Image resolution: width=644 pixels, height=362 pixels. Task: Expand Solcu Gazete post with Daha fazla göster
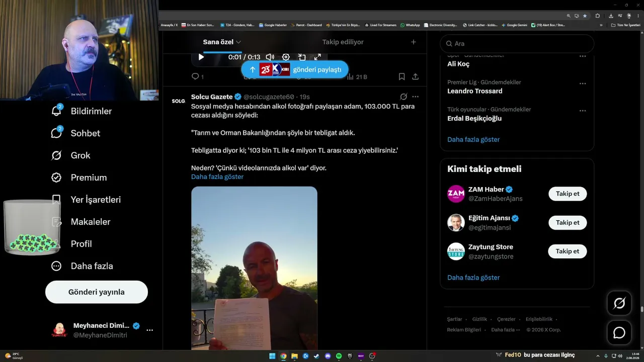point(217,177)
